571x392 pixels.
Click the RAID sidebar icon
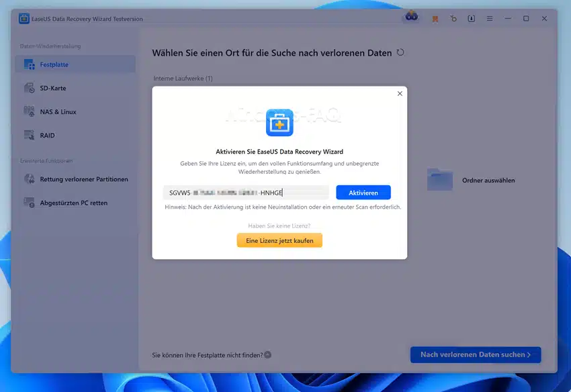tap(29, 135)
